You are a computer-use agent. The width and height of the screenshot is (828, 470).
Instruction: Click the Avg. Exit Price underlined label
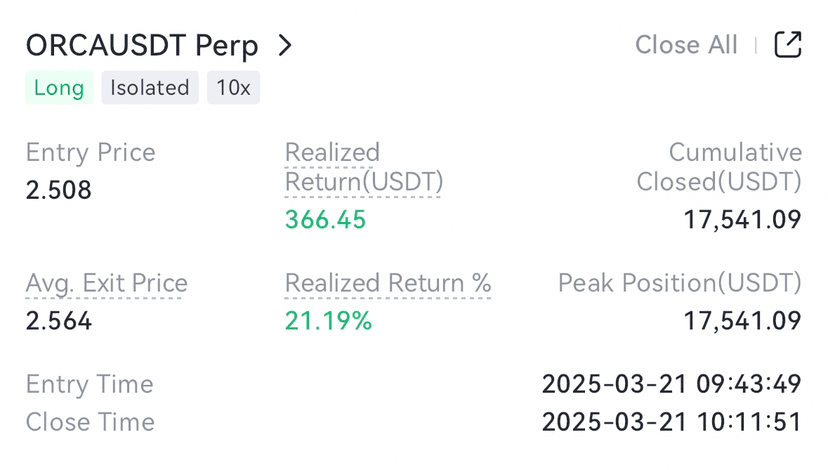pos(106,284)
